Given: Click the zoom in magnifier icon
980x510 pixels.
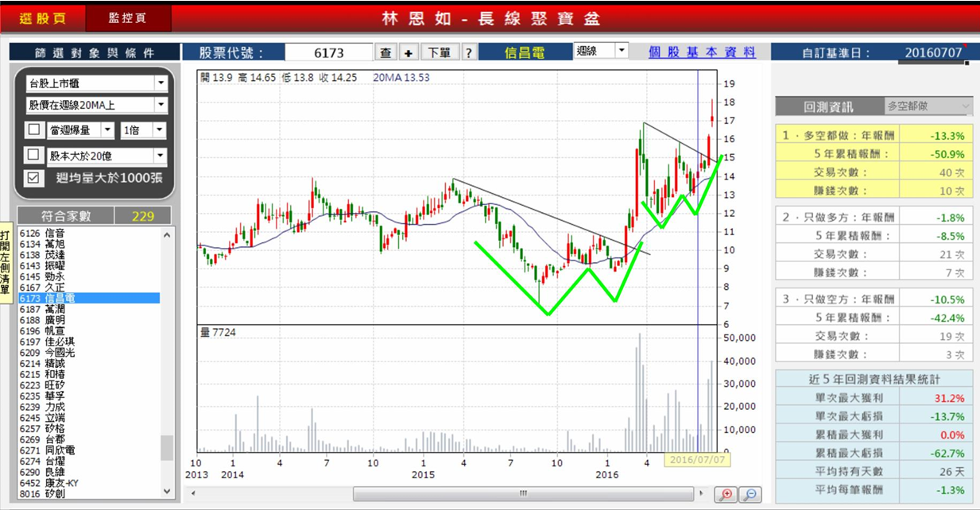Looking at the screenshot, I should (x=725, y=495).
